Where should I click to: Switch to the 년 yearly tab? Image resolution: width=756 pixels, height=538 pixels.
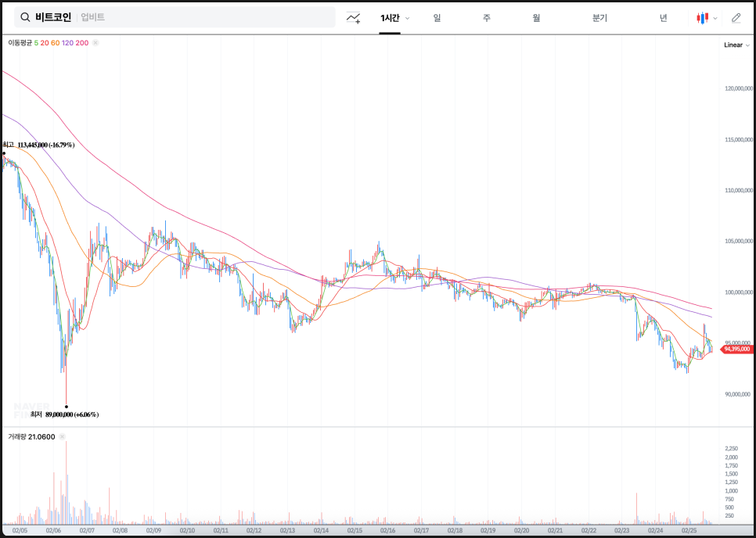coord(663,18)
